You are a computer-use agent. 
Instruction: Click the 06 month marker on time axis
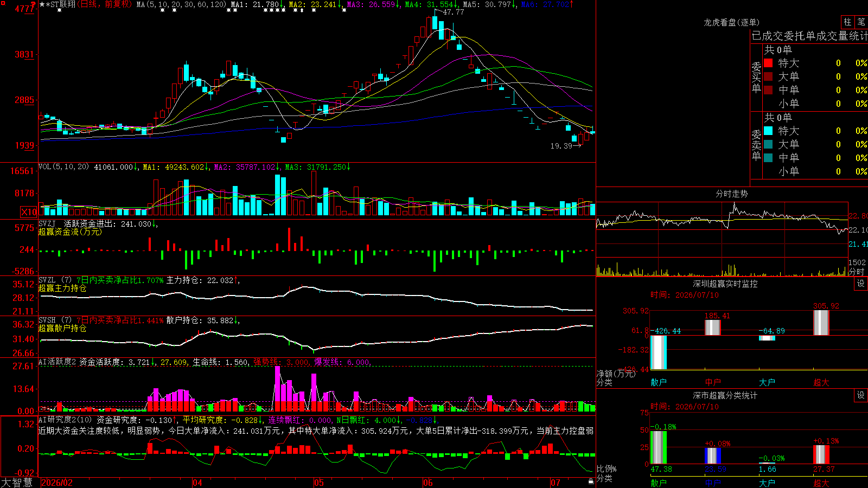[x=428, y=483]
